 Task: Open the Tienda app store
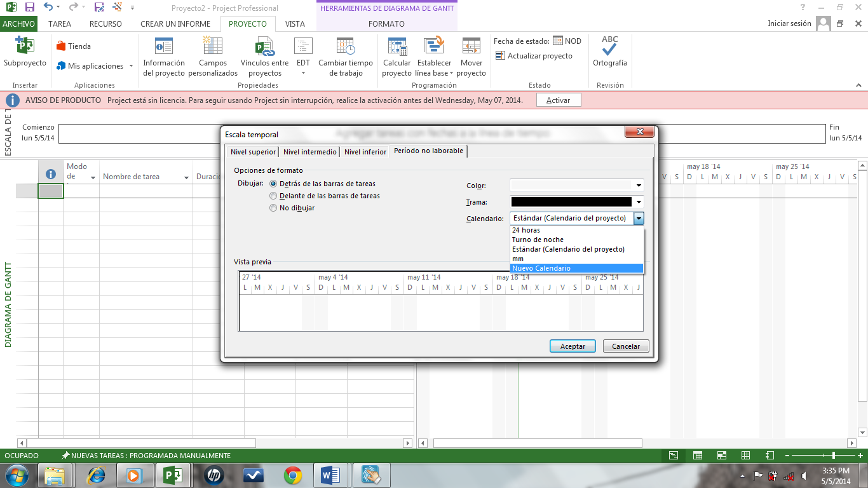(x=74, y=46)
